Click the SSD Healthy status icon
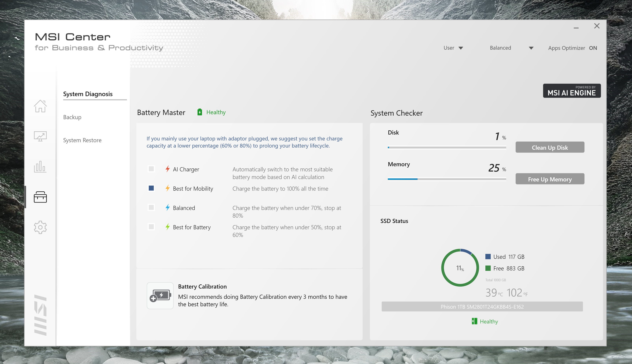632x364 pixels. 474,321
